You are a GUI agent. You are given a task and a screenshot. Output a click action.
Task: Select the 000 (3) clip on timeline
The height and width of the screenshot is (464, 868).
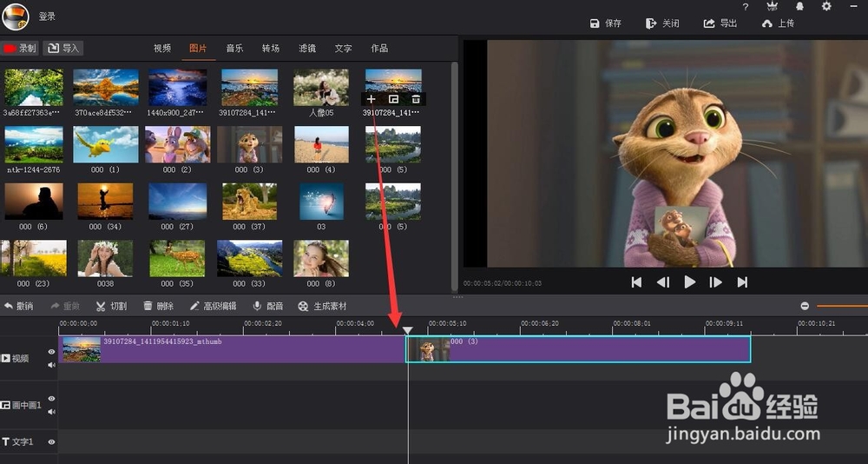tap(579, 349)
